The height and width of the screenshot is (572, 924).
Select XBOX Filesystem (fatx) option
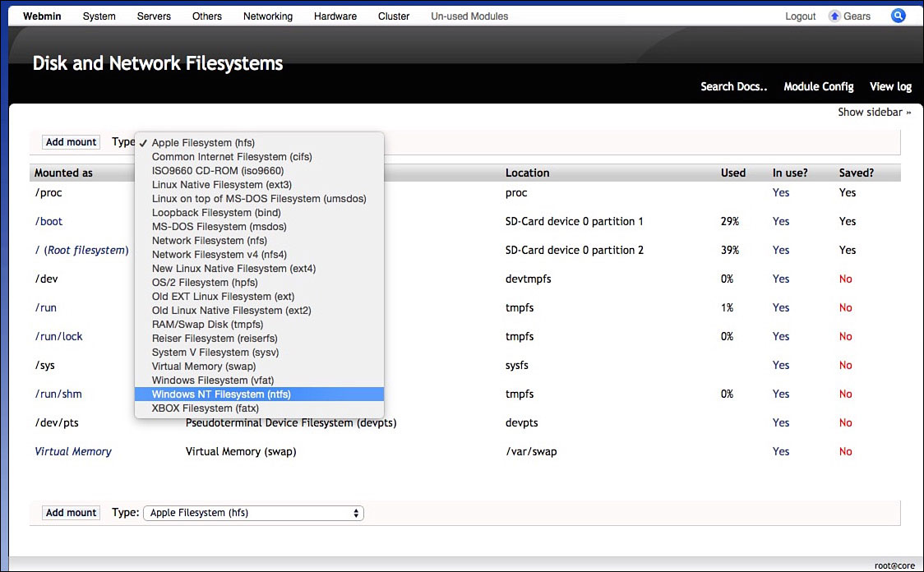(x=259, y=408)
